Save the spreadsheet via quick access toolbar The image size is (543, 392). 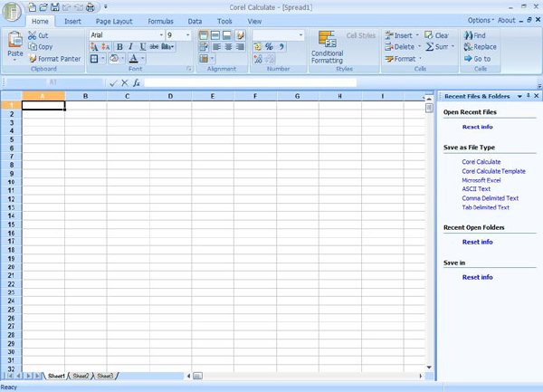tap(54, 7)
